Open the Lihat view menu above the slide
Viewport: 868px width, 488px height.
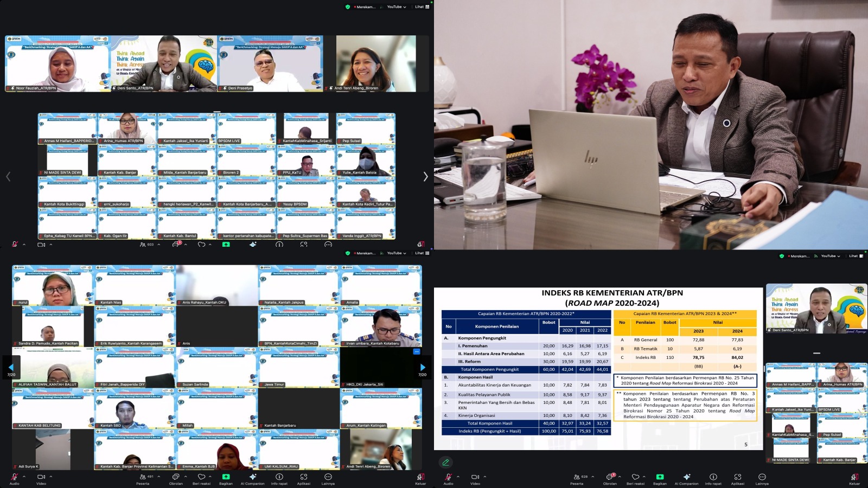[856, 256]
